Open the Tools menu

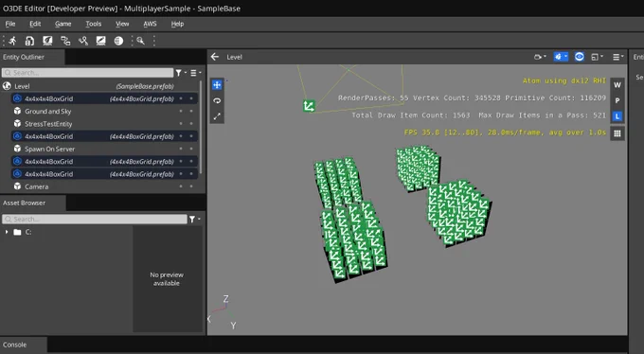[93, 24]
